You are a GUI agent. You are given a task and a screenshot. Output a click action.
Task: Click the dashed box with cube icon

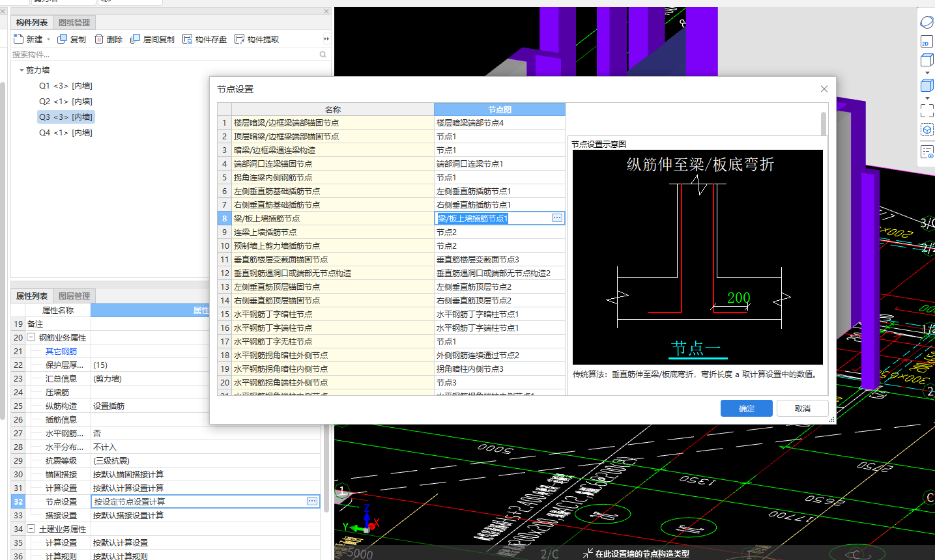pyautogui.click(x=927, y=130)
